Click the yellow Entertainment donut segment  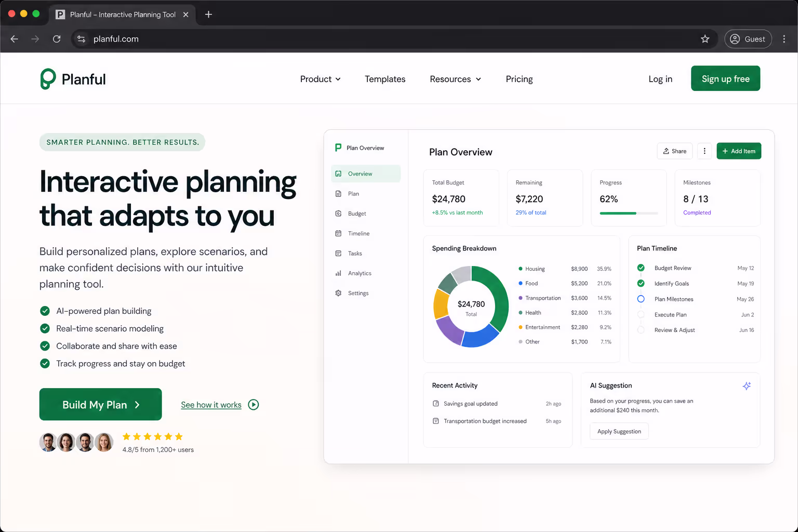tap(441, 304)
